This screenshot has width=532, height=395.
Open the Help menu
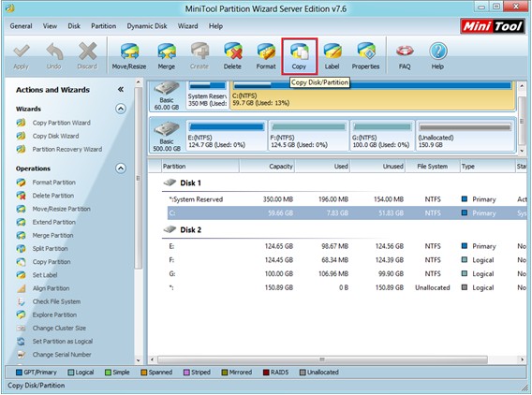click(215, 26)
